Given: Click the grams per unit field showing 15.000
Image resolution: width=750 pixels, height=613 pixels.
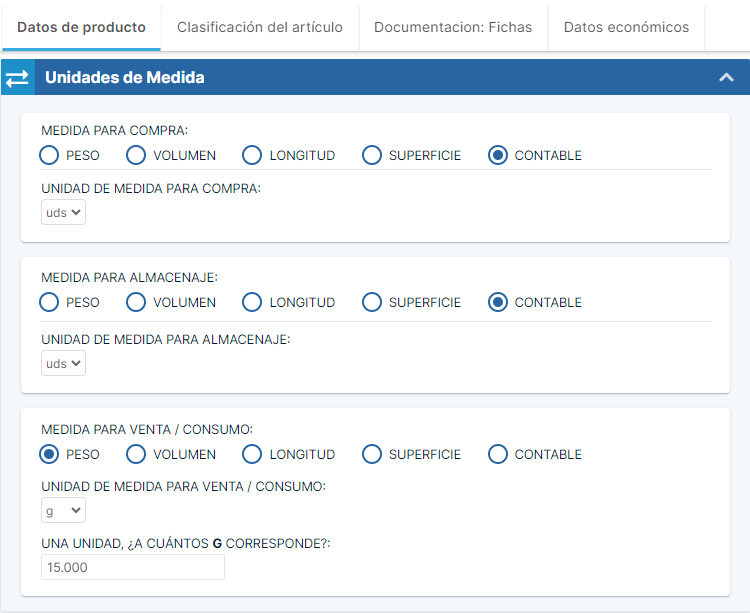Looking at the screenshot, I should (132, 567).
